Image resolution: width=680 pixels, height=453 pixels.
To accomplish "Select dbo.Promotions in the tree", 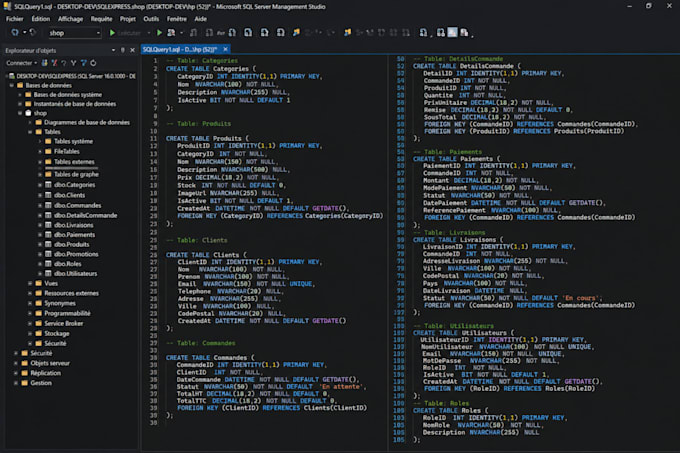I will pos(76,254).
